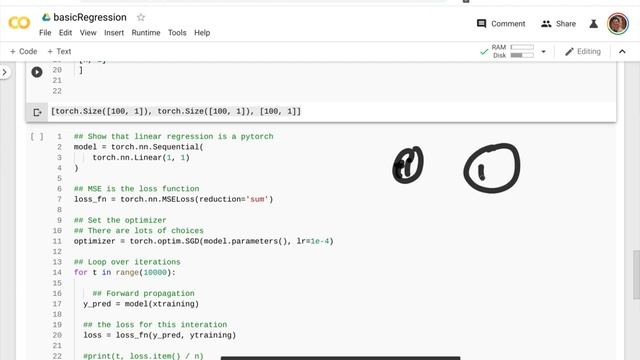The image size is (640, 360).
Task: Open the Tools menu
Action: tap(177, 33)
